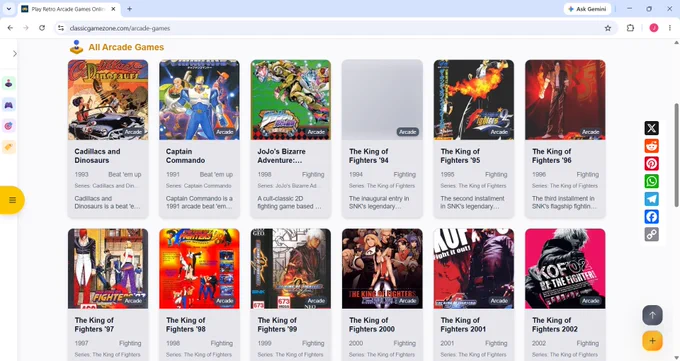
Task: Open the browser Extensions puzzle icon
Action: coord(630,28)
